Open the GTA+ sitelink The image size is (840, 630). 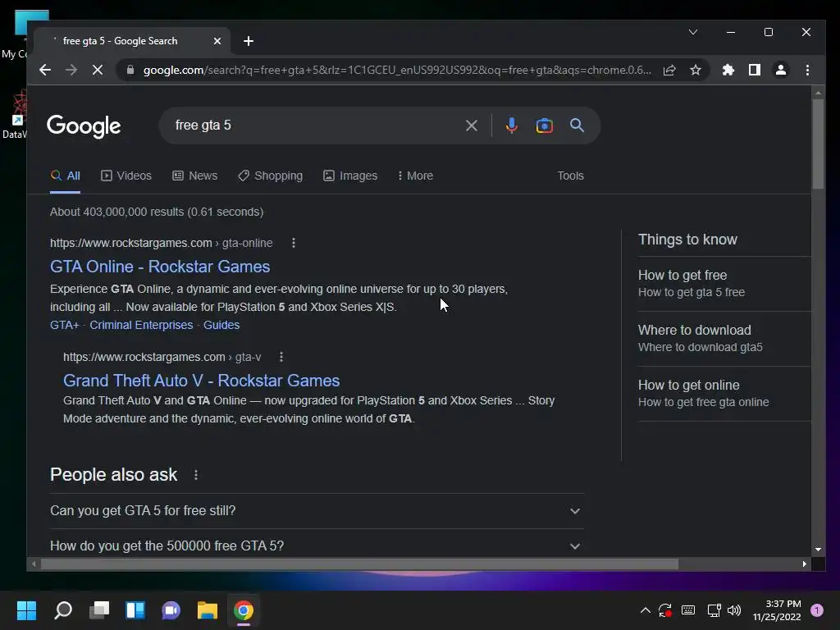(64, 325)
